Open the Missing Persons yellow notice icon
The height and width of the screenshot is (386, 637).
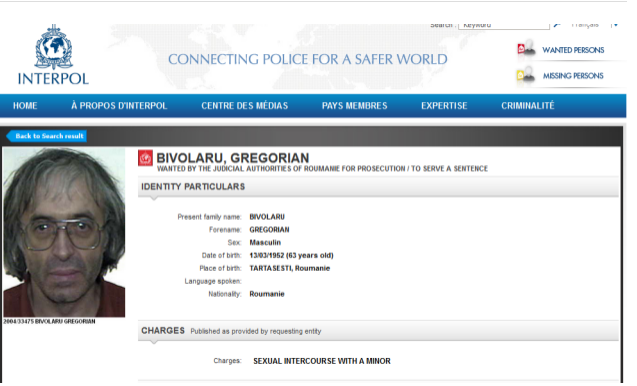pos(525,74)
